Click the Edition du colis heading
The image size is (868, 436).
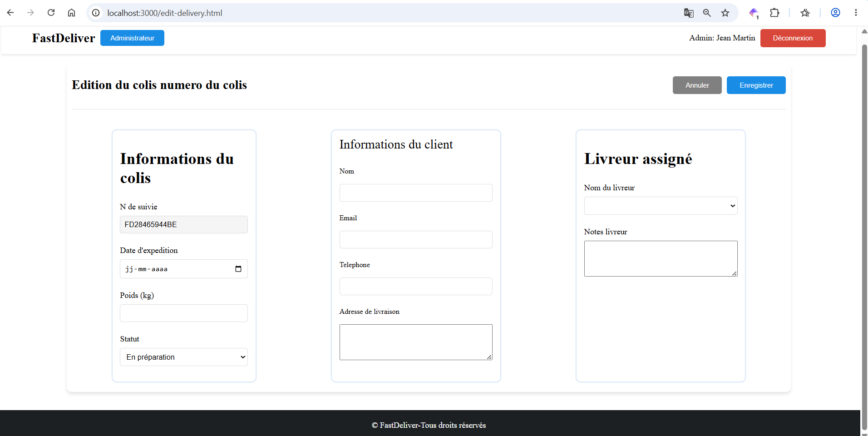(159, 85)
